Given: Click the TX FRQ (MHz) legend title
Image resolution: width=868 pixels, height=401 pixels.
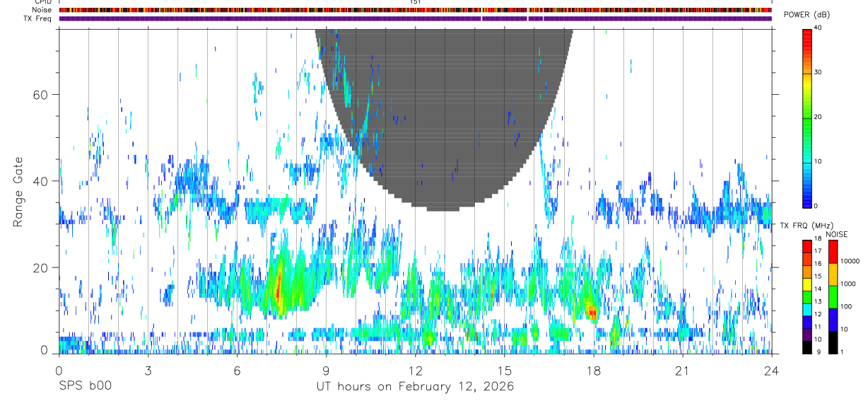Looking at the screenshot, I should tap(807, 226).
